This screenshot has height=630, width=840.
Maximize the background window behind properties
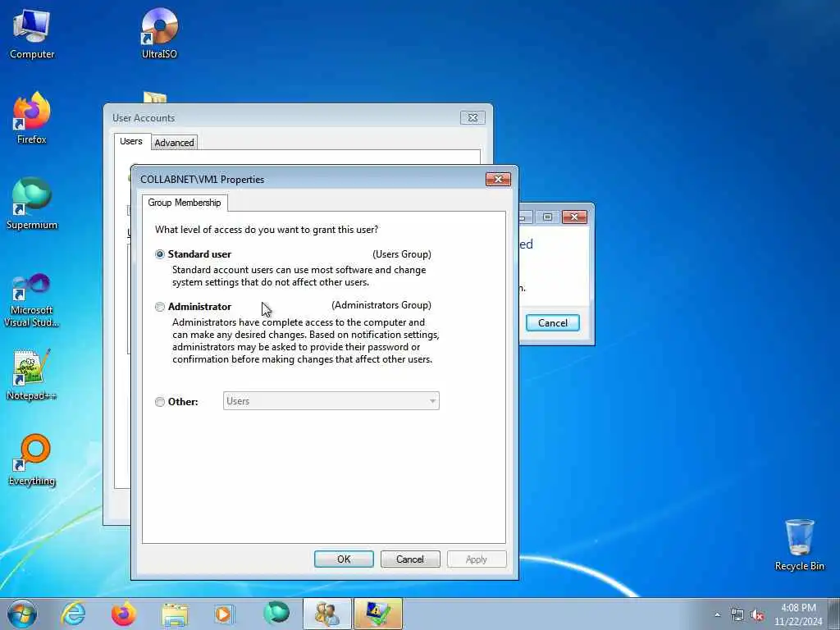pos(547,217)
